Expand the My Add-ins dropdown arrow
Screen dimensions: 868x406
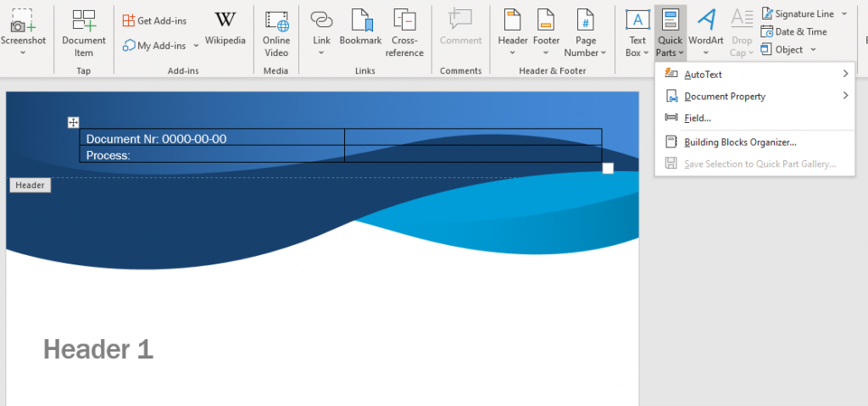(x=196, y=46)
